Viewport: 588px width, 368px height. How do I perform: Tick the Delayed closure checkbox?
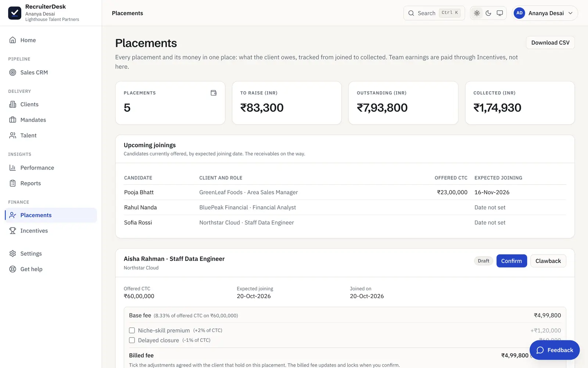tap(132, 340)
